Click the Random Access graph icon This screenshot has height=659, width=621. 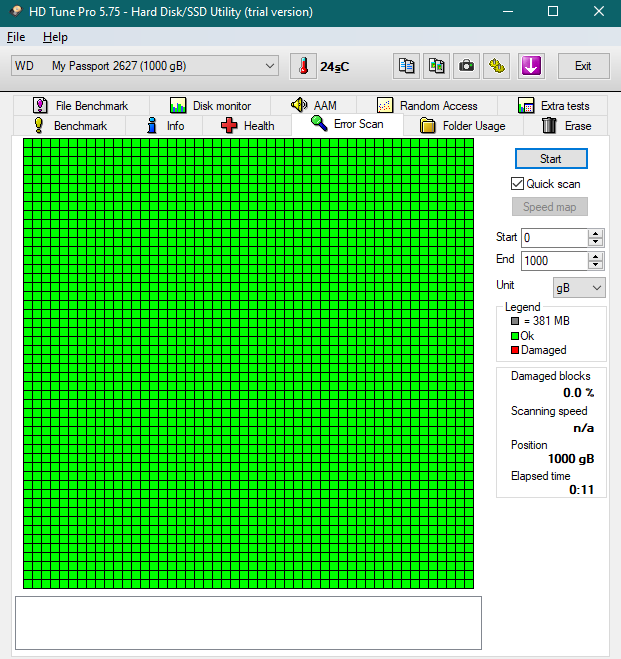click(x=385, y=105)
